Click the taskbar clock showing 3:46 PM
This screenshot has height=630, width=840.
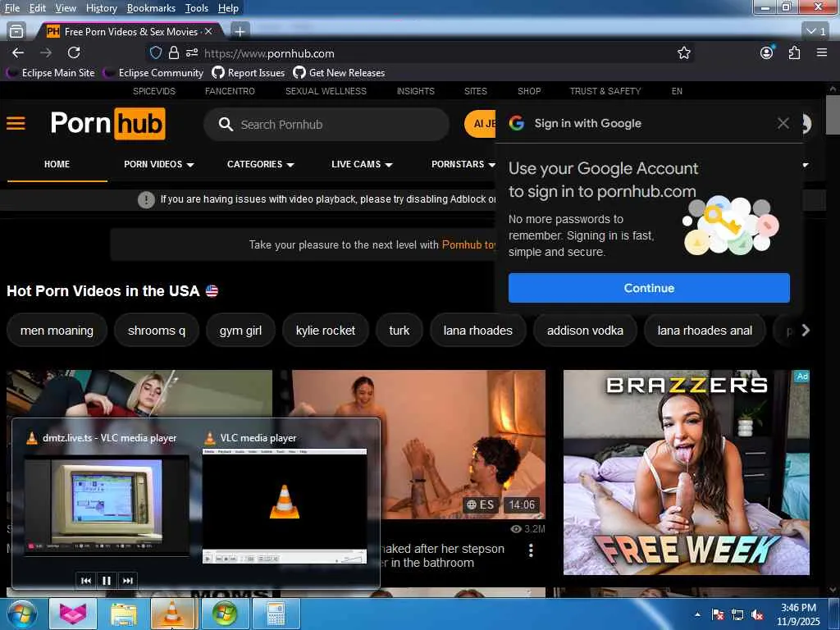pos(798,614)
